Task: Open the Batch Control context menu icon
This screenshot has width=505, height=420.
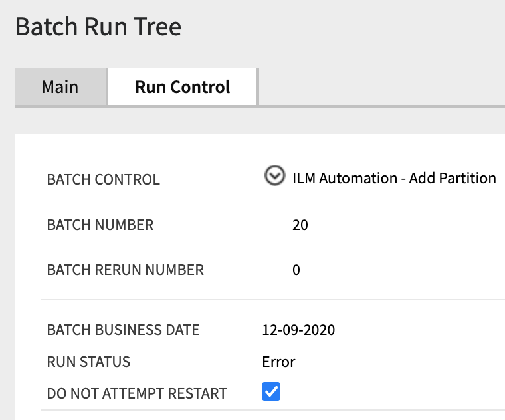Action: 274,177
